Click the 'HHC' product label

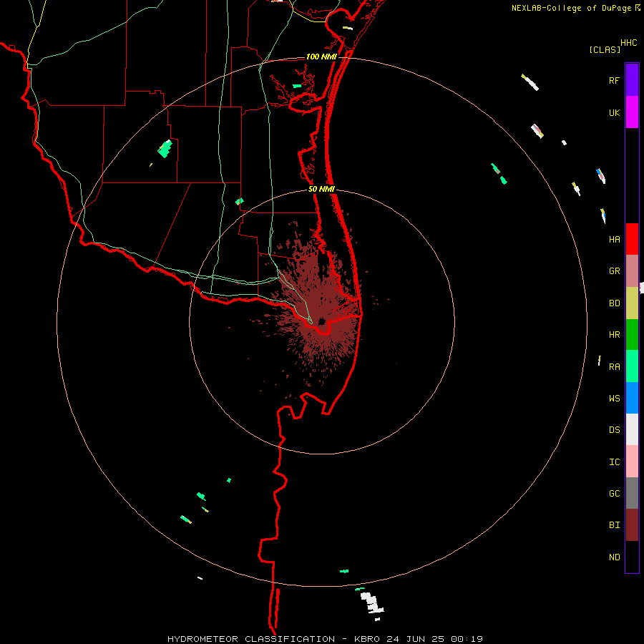pos(628,43)
